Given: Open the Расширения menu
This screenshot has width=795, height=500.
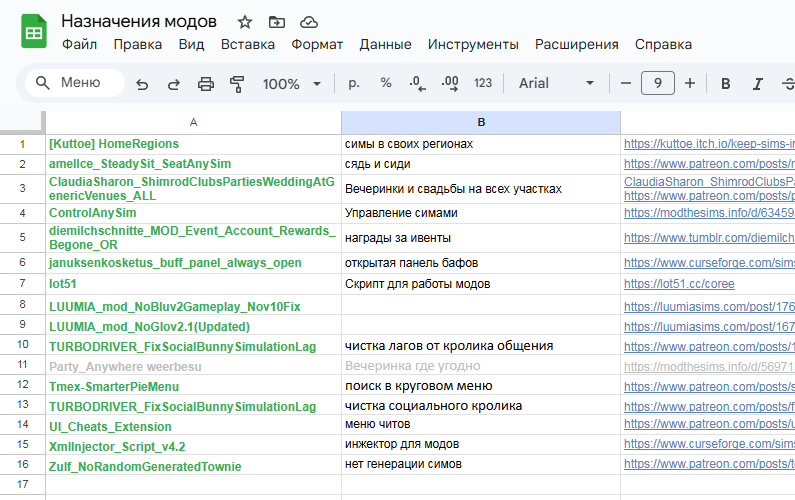Looking at the screenshot, I should [x=576, y=45].
